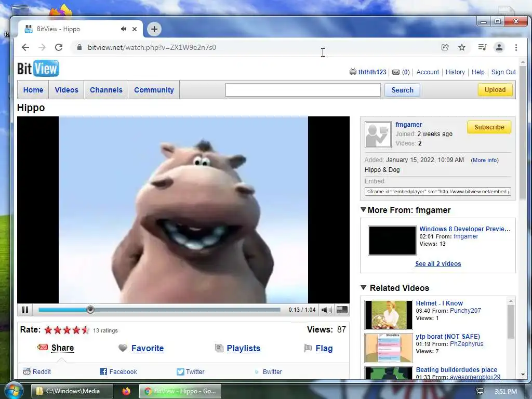
Task: Click the Search button
Action: click(x=402, y=90)
